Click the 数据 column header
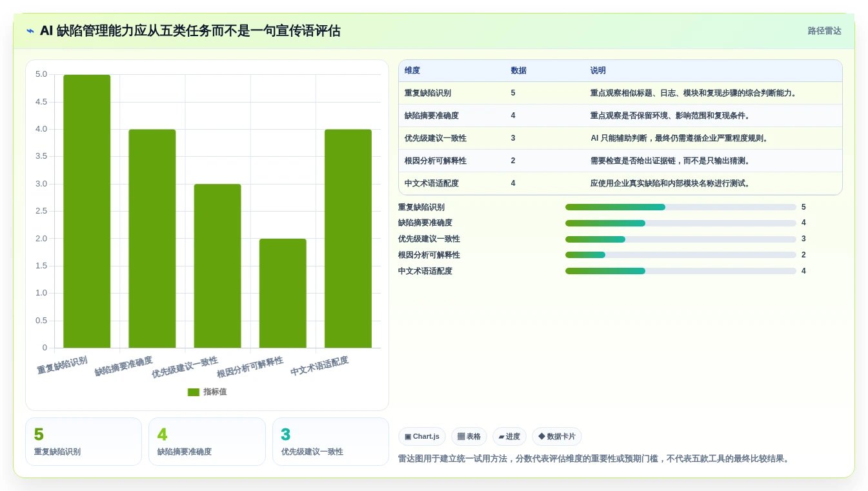 (x=519, y=71)
